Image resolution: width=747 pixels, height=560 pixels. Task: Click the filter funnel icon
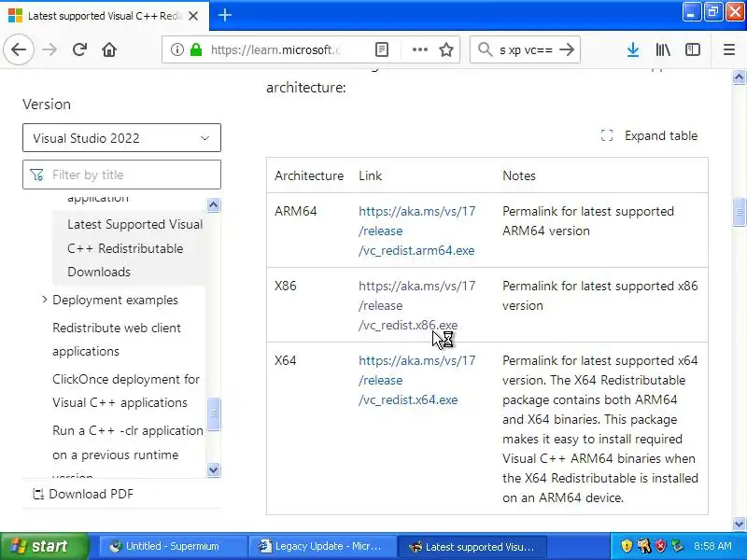click(x=36, y=175)
